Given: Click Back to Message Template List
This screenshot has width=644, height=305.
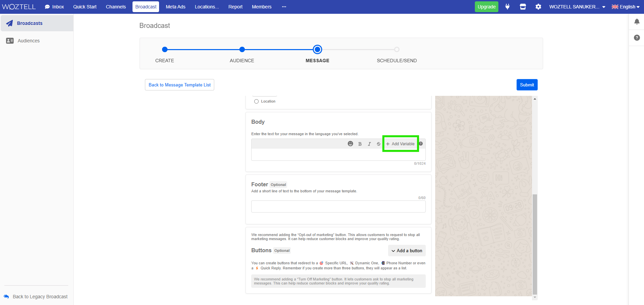Looking at the screenshot, I should [179, 85].
